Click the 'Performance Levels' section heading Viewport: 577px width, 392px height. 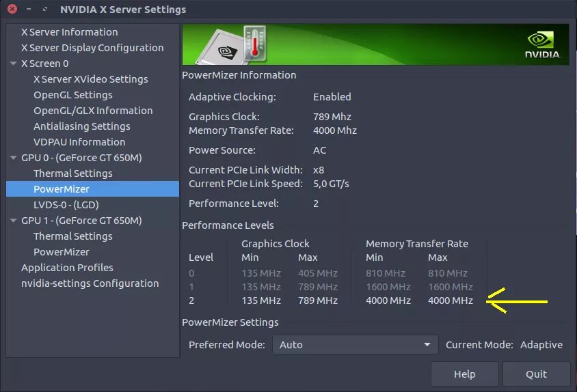click(x=228, y=225)
